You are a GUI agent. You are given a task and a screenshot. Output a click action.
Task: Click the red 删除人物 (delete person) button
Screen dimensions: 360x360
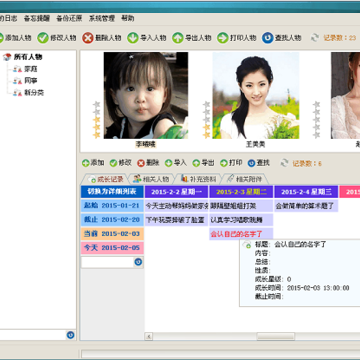pyautogui.click(x=102, y=38)
